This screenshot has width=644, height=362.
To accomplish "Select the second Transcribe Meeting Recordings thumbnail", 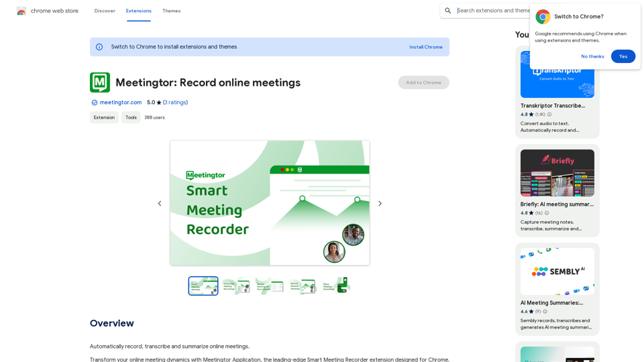I will 237,286.
